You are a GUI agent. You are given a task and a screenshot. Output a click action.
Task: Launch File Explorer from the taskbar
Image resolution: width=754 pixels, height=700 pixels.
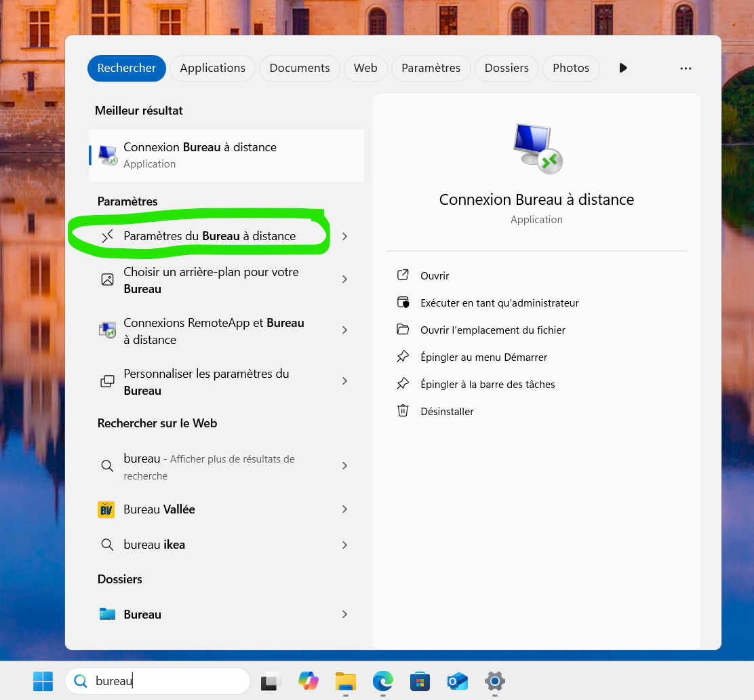pyautogui.click(x=346, y=681)
